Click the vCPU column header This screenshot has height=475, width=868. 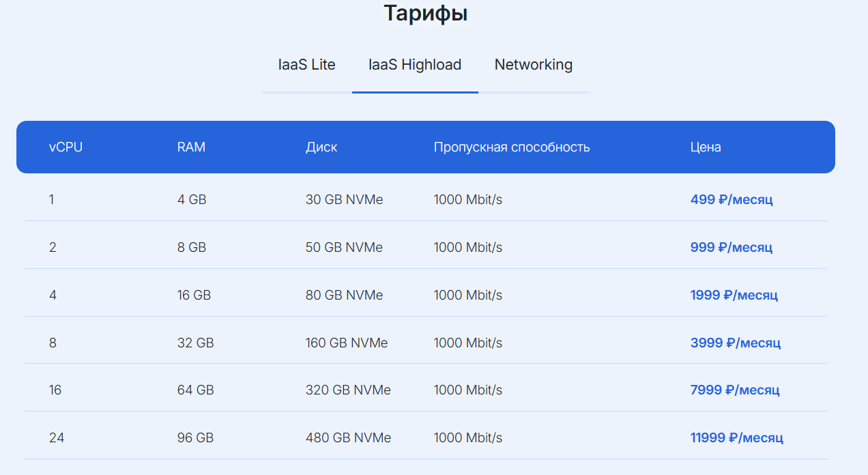(x=66, y=147)
